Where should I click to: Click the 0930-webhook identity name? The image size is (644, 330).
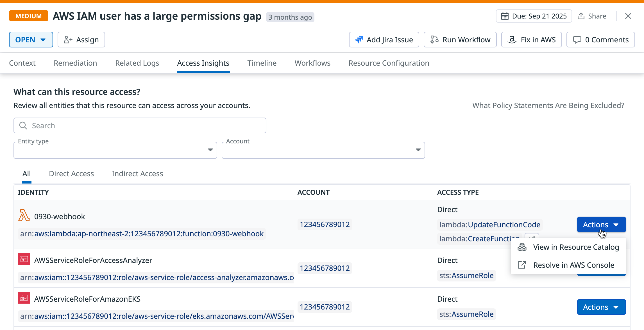(60, 216)
